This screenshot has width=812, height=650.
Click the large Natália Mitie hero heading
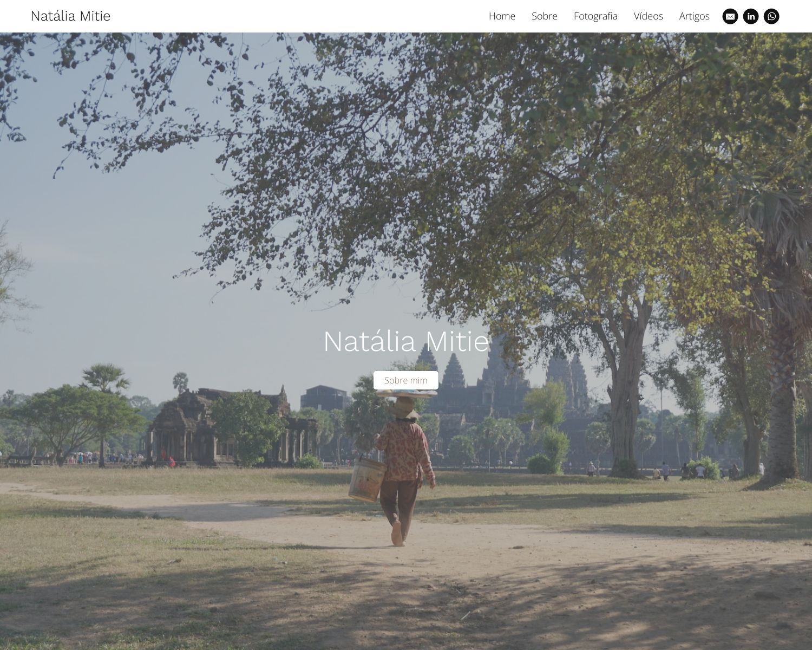pos(405,341)
